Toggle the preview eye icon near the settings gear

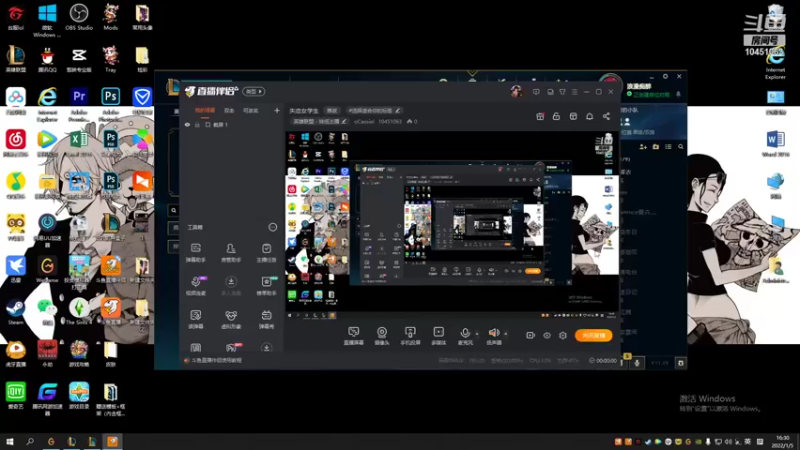tap(547, 335)
